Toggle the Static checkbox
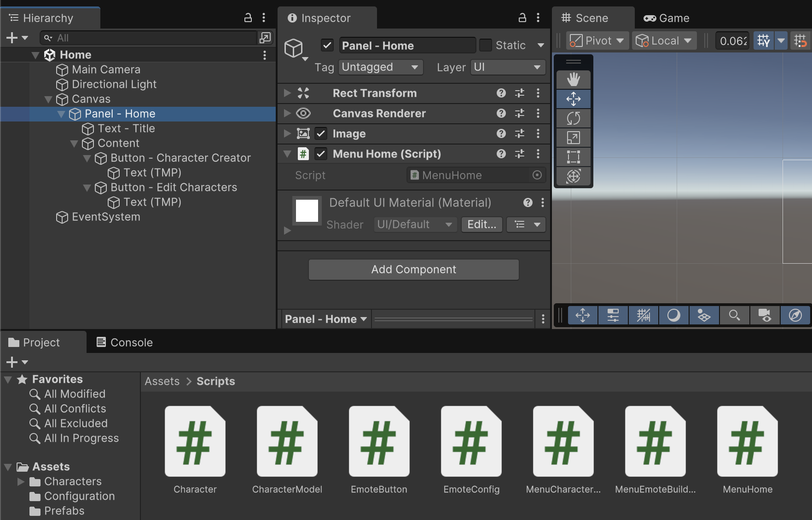This screenshot has width=812, height=520. pyautogui.click(x=485, y=46)
